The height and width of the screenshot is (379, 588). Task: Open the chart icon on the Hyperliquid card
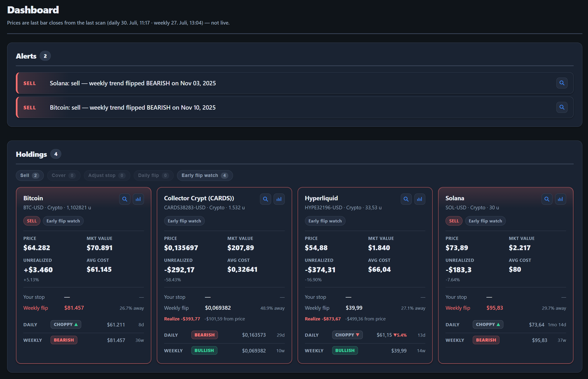[420, 199]
